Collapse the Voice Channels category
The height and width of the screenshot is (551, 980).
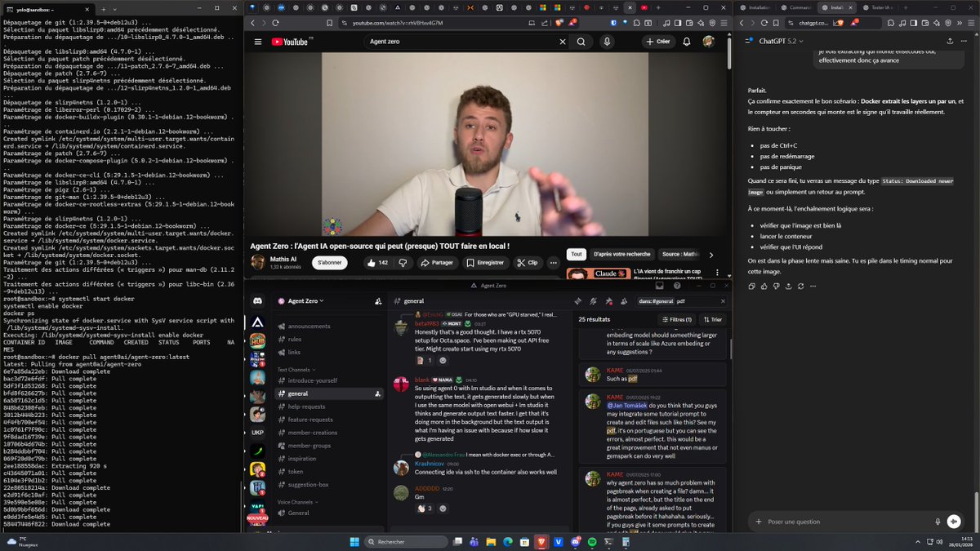(298, 501)
